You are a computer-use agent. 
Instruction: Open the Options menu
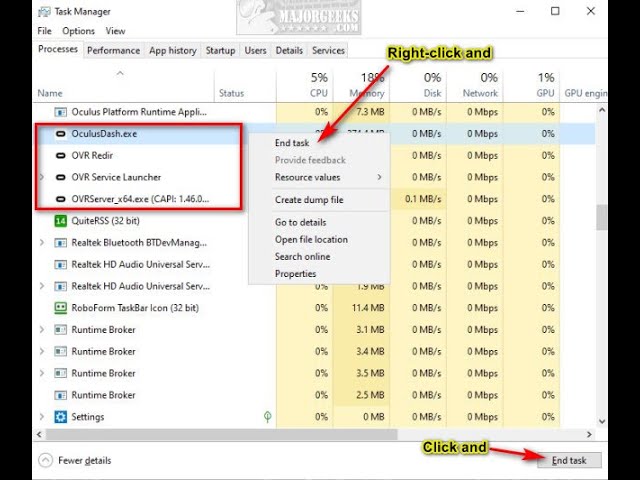click(78, 31)
